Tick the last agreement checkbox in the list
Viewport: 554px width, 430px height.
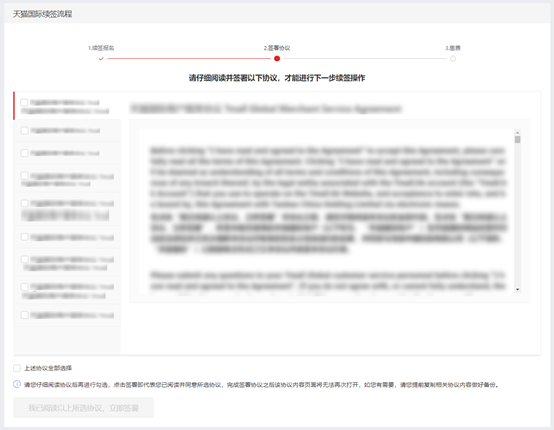24,315
